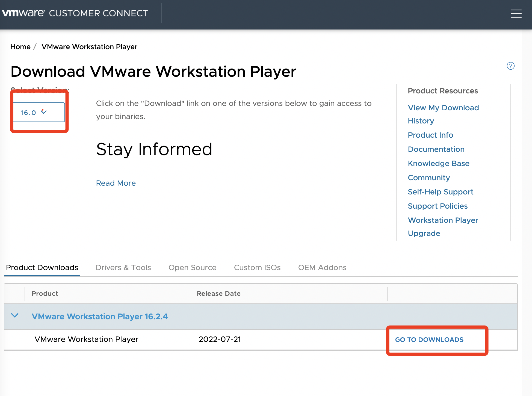Click GO TO DOWNLOADS button
This screenshot has height=396, width=532.
coord(429,339)
